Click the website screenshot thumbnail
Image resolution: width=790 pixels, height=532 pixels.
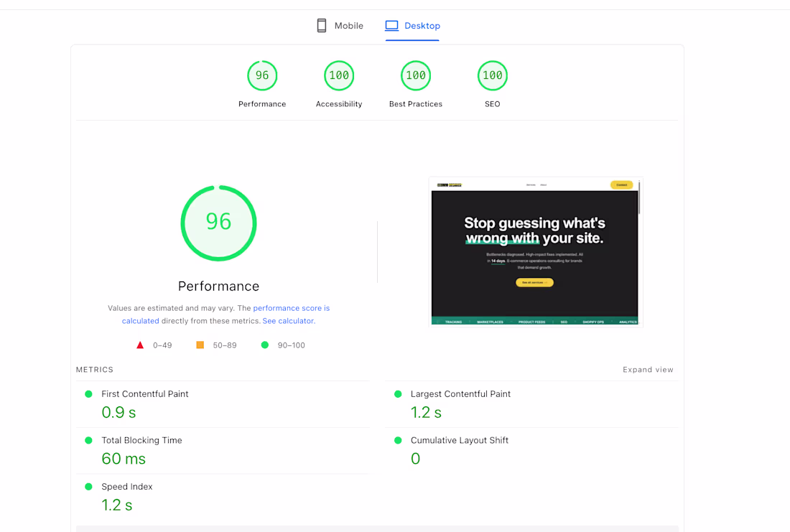[536, 252]
